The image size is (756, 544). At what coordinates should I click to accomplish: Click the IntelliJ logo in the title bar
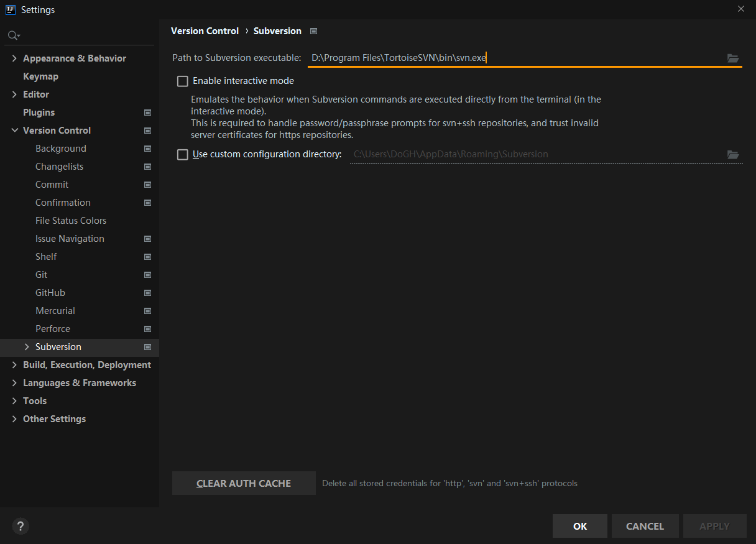[11, 9]
